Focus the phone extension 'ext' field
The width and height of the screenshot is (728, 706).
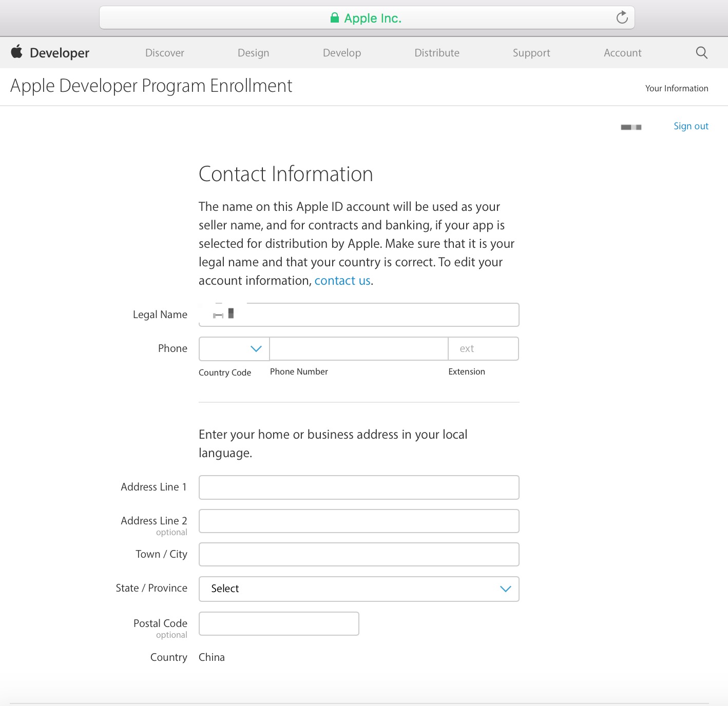[483, 349]
